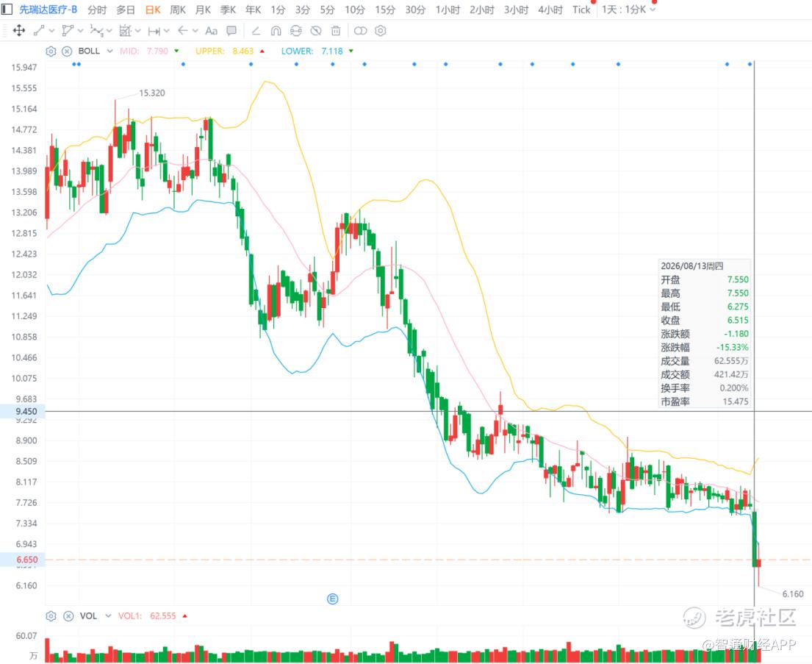812x664 pixels.
Task: Expand the wave tool options arrow
Action: tap(109, 31)
